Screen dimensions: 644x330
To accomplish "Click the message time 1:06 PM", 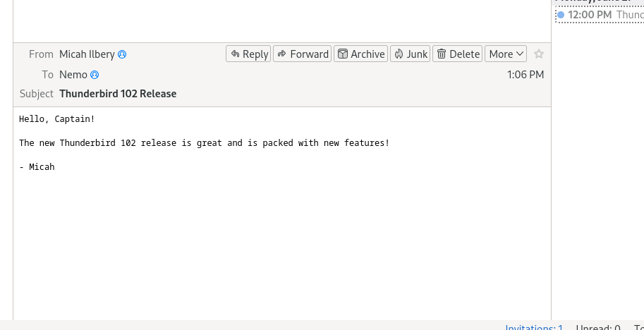I will click(x=525, y=75).
